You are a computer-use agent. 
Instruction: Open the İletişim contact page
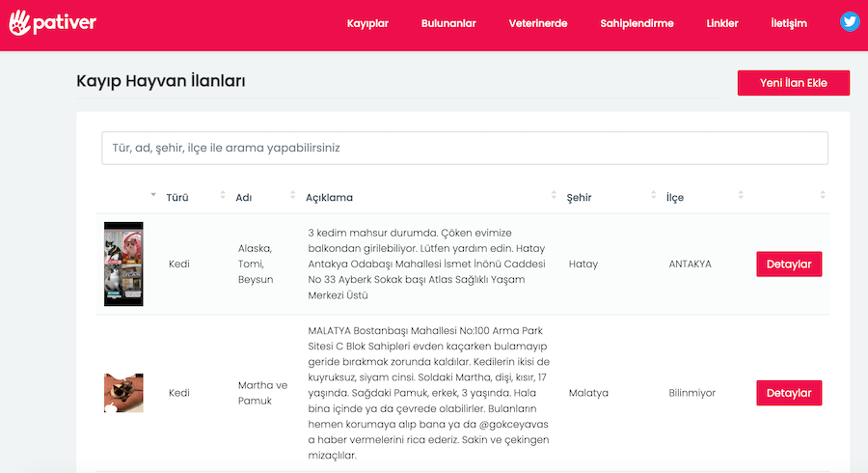click(789, 23)
